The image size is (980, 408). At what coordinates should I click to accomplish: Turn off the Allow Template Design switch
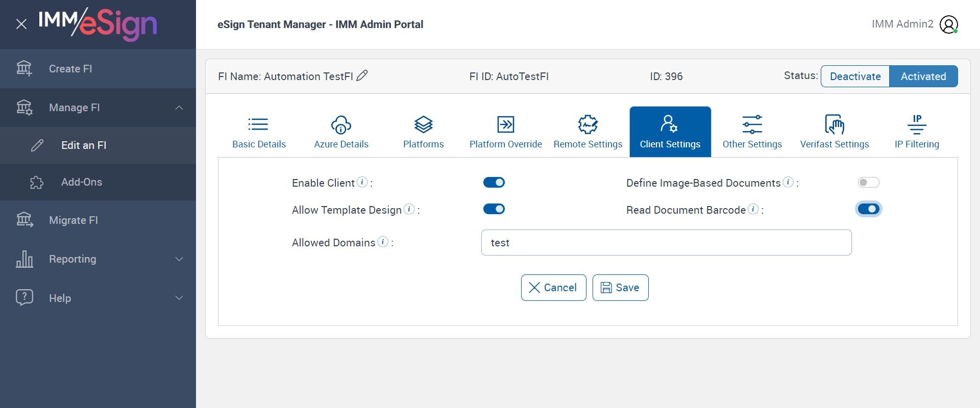click(494, 209)
